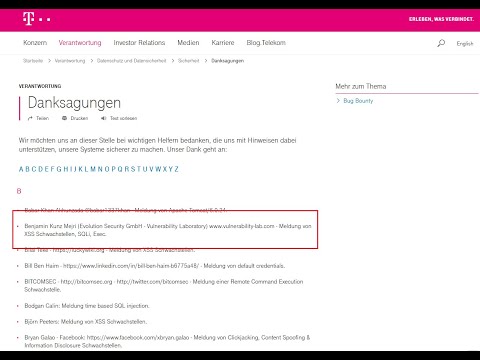
Task: Click the Danksagungen page heading
Action: [74, 103]
